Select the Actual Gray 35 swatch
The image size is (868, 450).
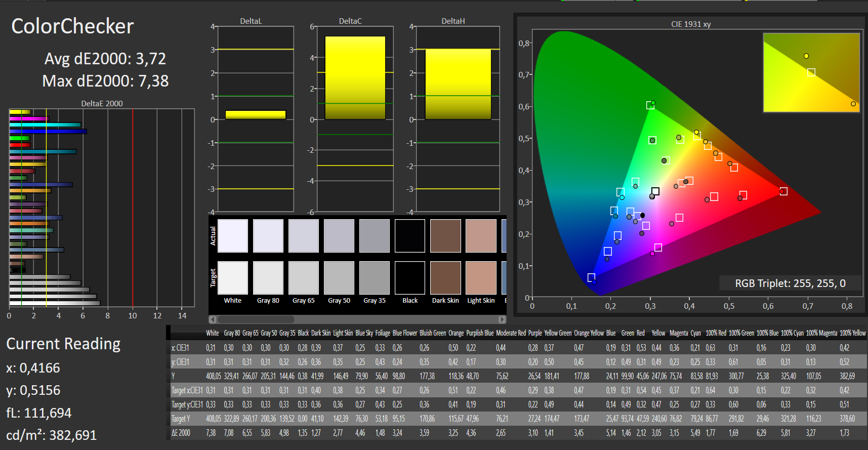point(375,236)
